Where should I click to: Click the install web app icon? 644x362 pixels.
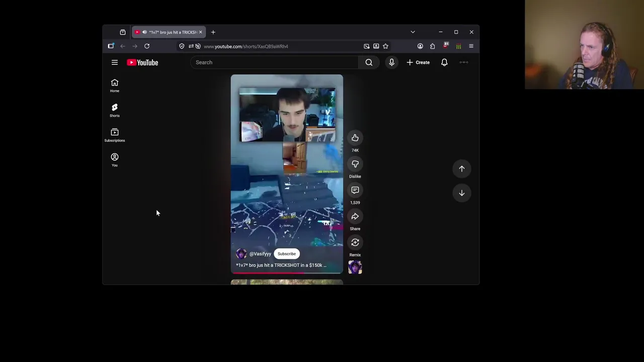tap(376, 46)
